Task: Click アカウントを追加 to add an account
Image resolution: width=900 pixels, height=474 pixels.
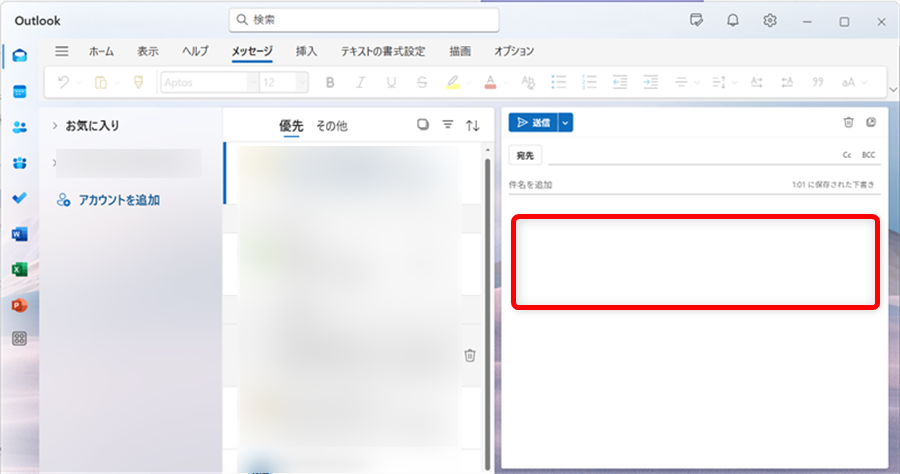Action: point(118,200)
